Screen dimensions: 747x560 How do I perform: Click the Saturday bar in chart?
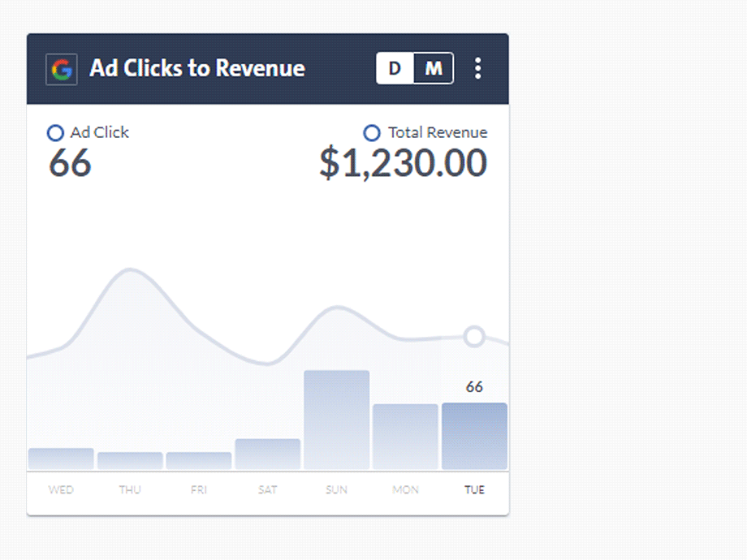tap(267, 454)
